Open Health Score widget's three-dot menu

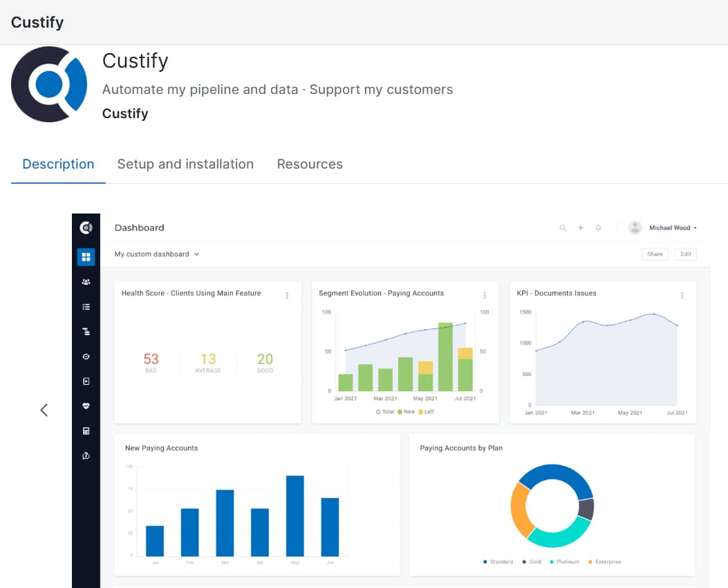(x=288, y=294)
